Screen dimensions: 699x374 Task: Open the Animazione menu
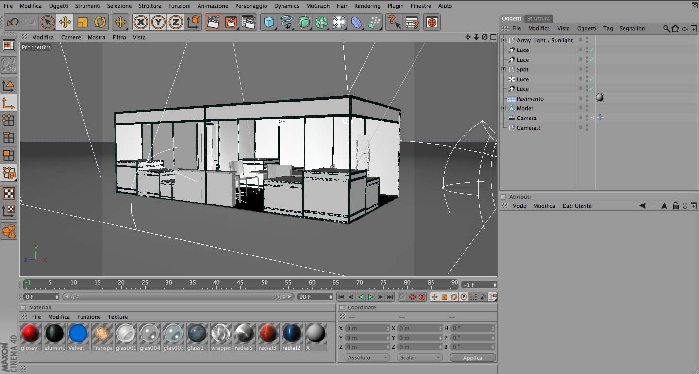click(x=213, y=6)
